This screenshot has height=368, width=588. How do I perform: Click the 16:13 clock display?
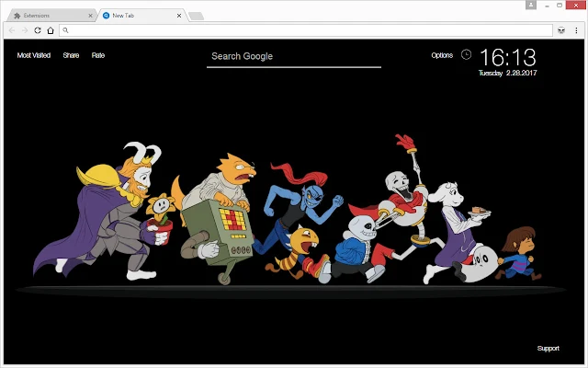pyautogui.click(x=508, y=57)
